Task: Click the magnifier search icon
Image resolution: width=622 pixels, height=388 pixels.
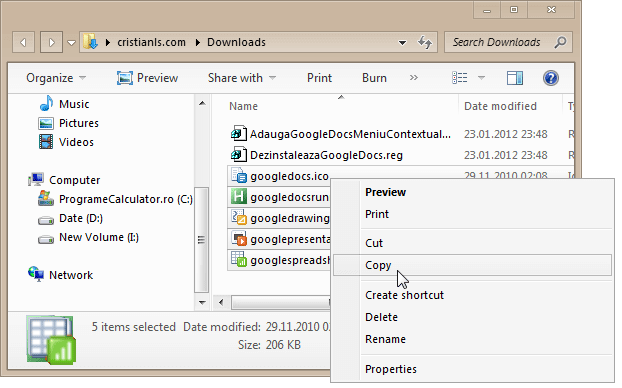Action: [560, 42]
